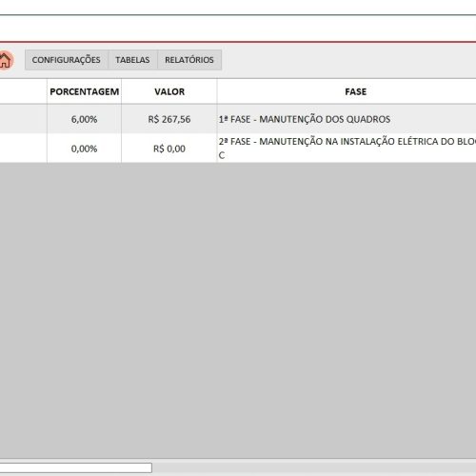This screenshot has height=476, width=476.
Task: Open the TABELAS menu
Action: [132, 60]
